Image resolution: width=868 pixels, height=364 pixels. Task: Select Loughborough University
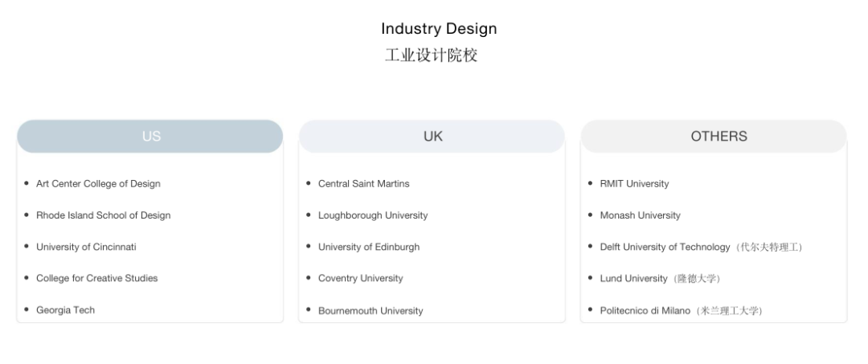[x=373, y=215]
